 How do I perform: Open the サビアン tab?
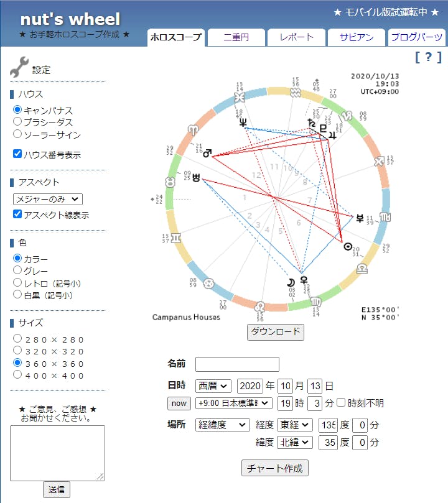[356, 37]
